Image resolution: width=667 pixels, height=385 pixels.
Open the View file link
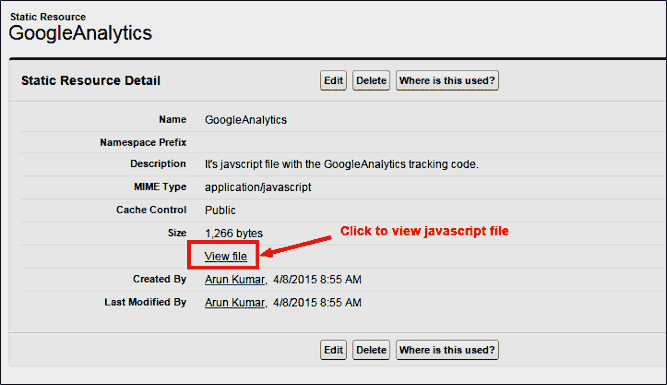click(x=225, y=256)
